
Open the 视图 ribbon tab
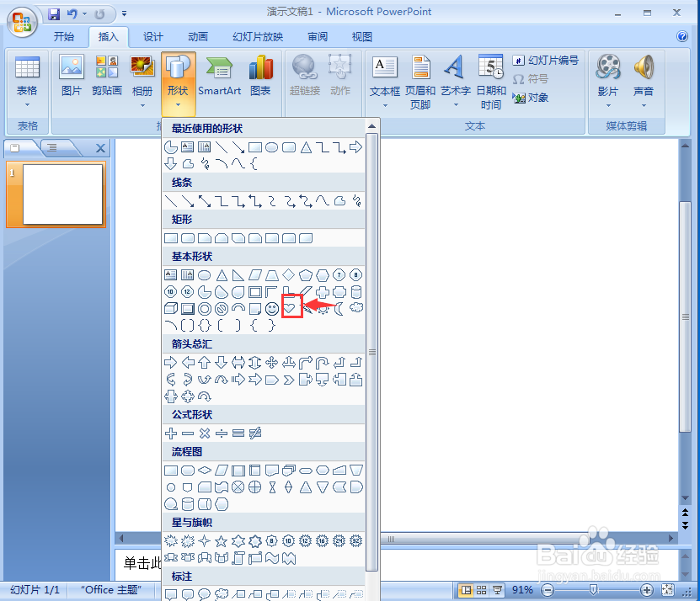point(362,36)
